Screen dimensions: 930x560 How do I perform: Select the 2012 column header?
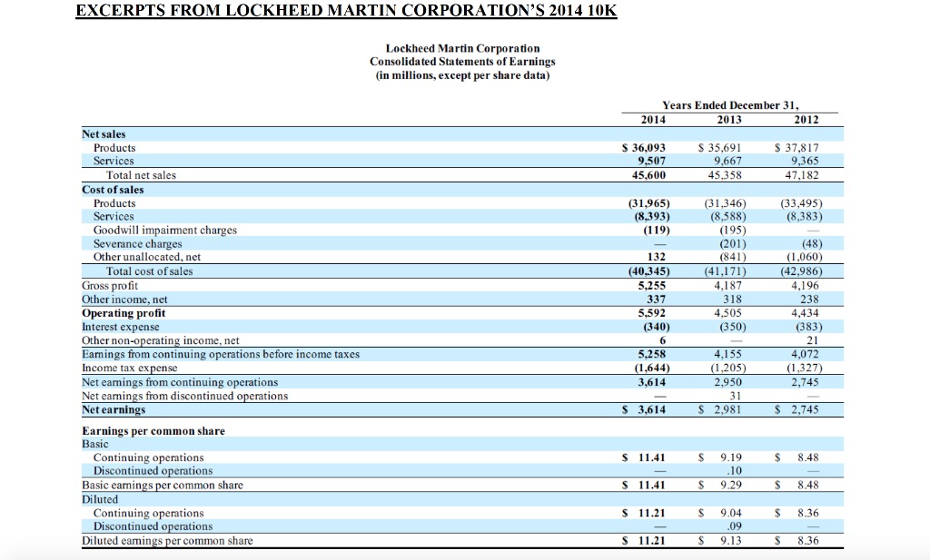pos(806,119)
